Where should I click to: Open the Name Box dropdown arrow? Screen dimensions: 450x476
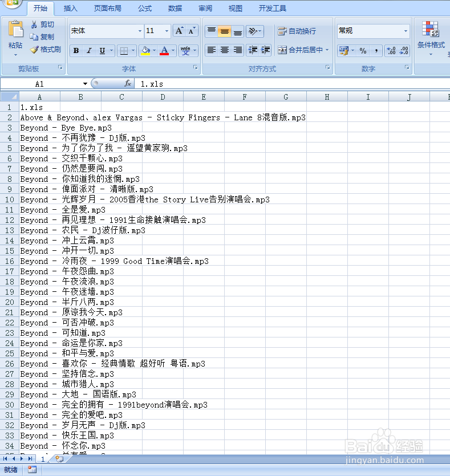point(85,84)
